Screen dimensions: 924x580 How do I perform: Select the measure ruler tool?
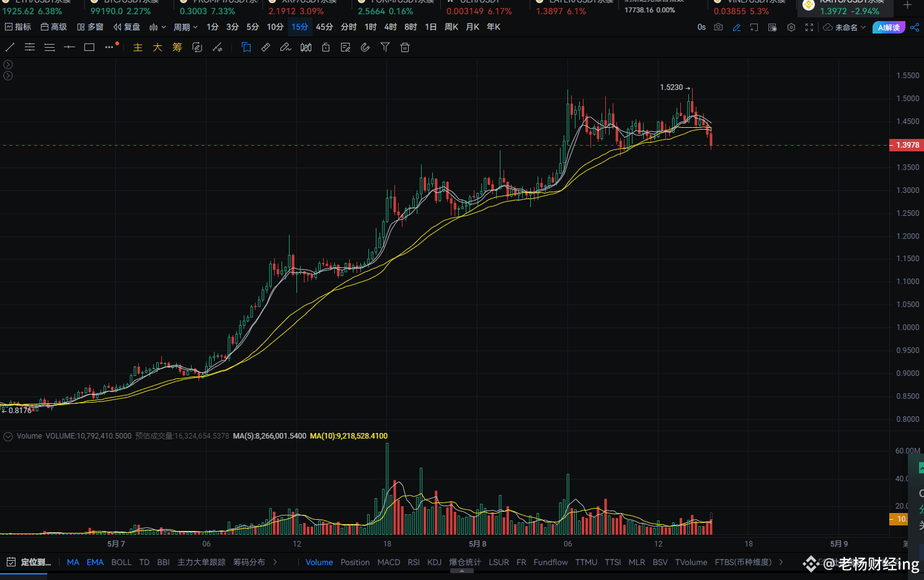click(265, 47)
